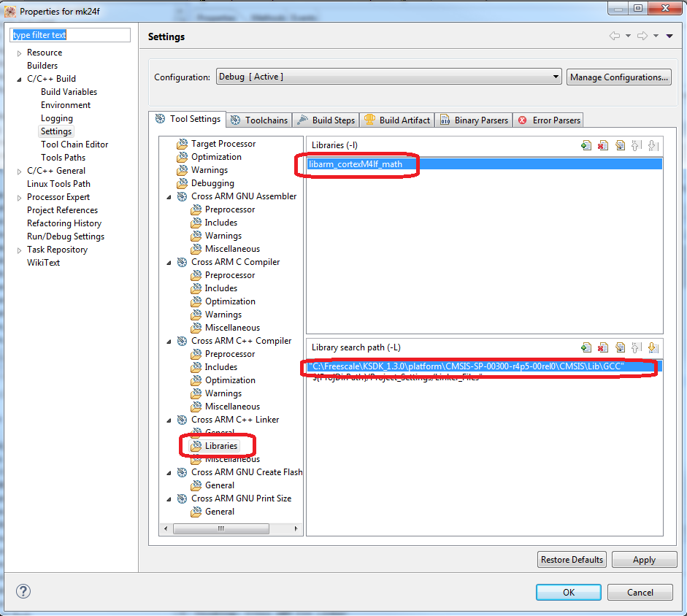The height and width of the screenshot is (616, 687).
Task: Switch to the Build Artifact tab
Action: coord(397,120)
